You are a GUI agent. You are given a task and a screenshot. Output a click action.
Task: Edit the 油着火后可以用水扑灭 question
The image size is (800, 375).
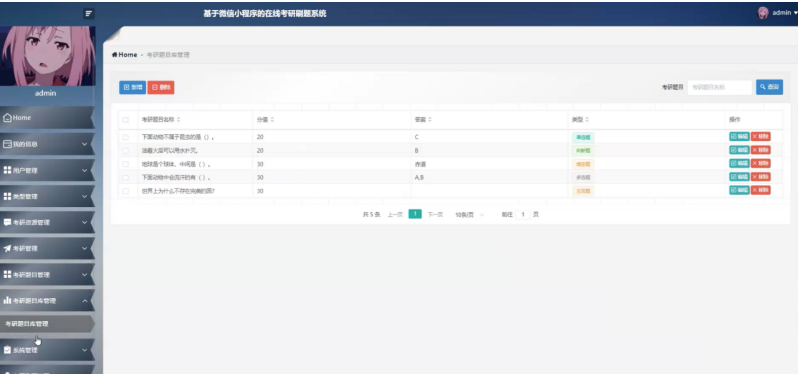739,150
